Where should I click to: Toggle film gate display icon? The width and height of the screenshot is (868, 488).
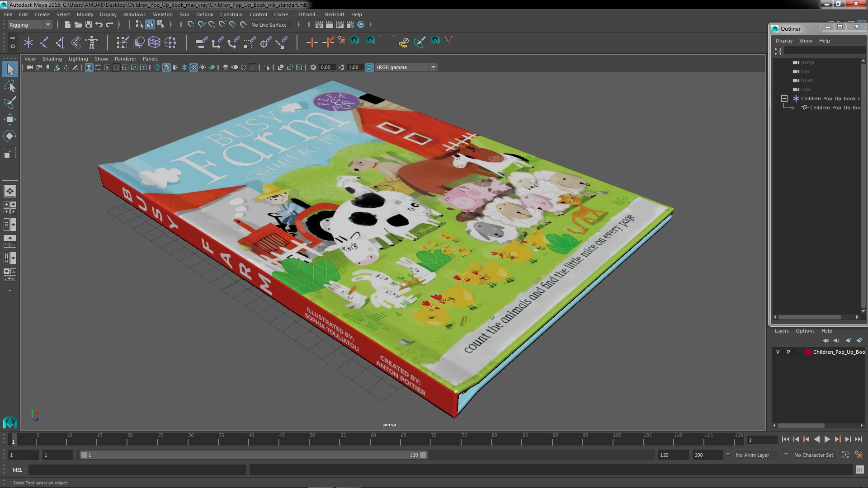98,67
